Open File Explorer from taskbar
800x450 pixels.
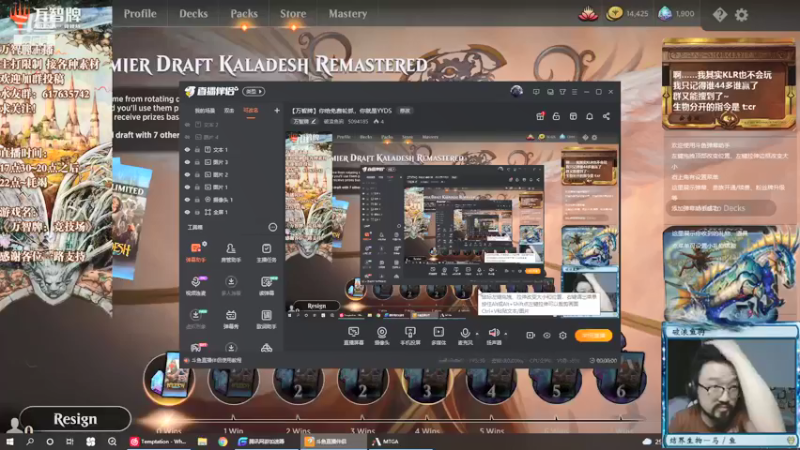pos(202,441)
